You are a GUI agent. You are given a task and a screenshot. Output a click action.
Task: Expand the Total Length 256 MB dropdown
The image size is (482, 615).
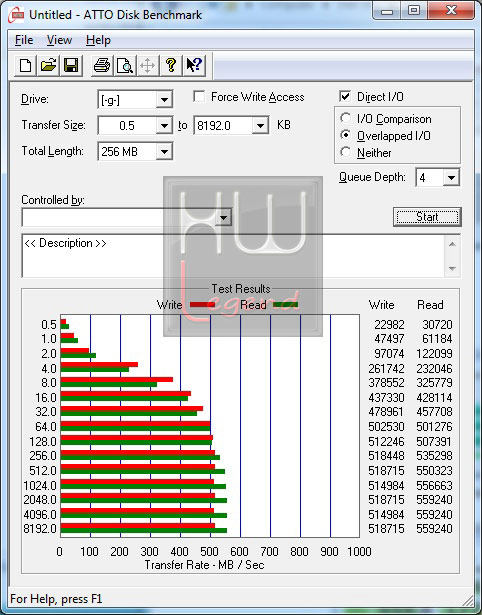tap(164, 151)
